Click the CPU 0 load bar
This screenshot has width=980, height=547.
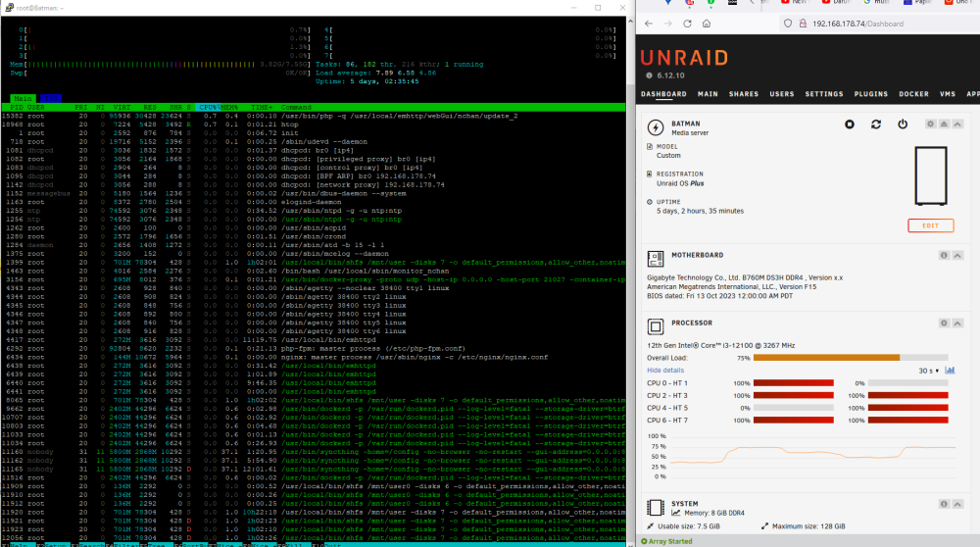point(793,383)
